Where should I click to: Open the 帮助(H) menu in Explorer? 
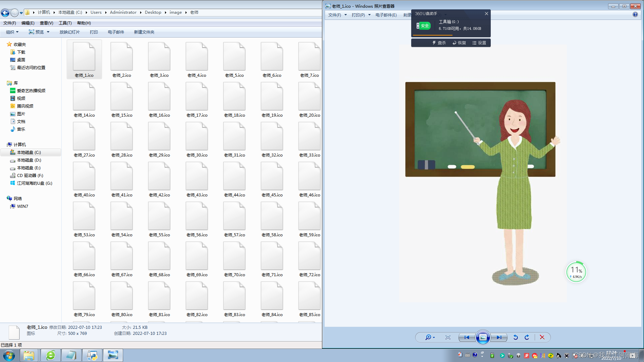click(x=84, y=23)
